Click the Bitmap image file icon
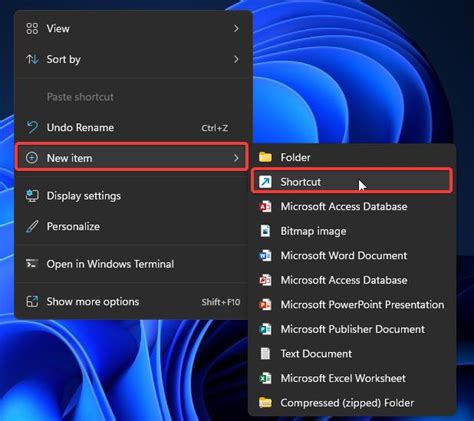The width and height of the screenshot is (474, 421). [265, 231]
